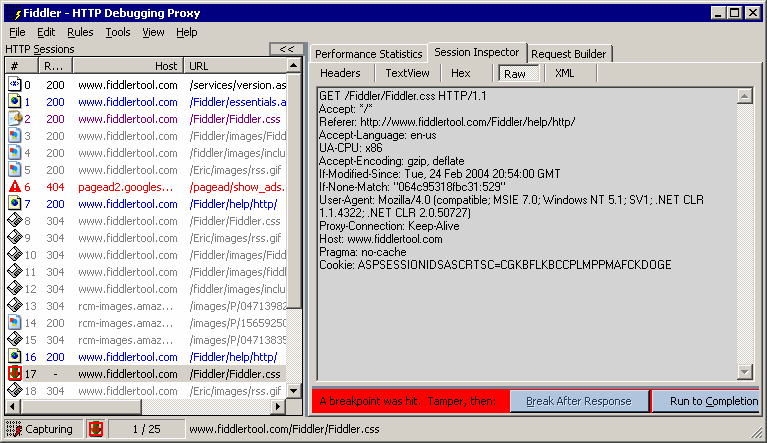
Task: Sort sessions by the # column header
Action: pyautogui.click(x=21, y=66)
